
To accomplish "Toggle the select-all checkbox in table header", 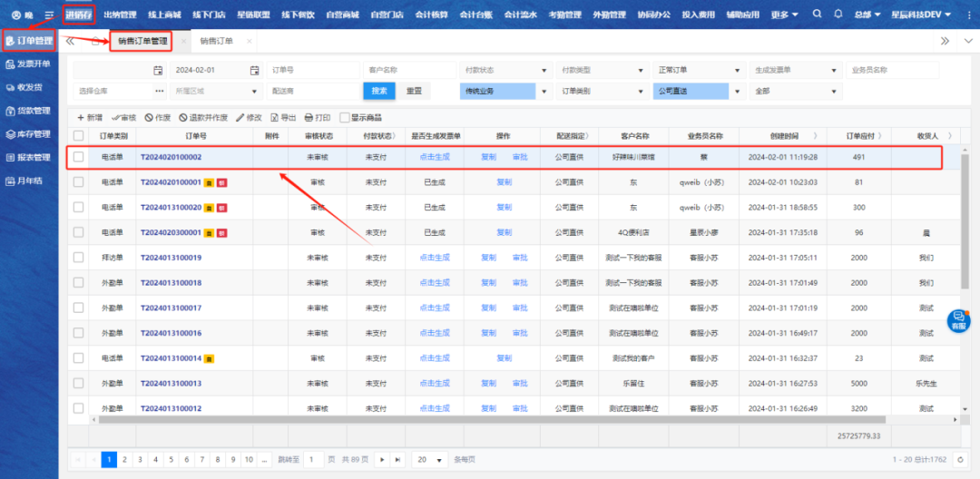I will (79, 136).
